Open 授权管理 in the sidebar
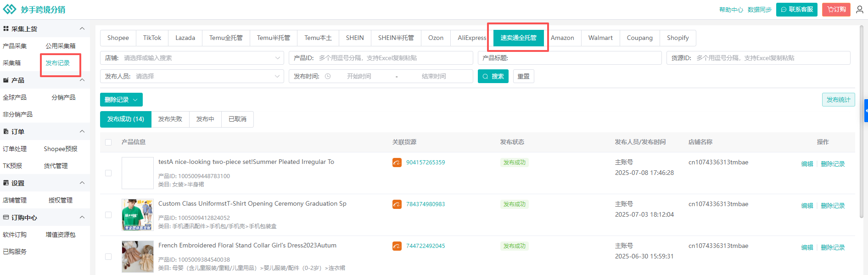Viewport: 868px width, 275px height. (61, 200)
